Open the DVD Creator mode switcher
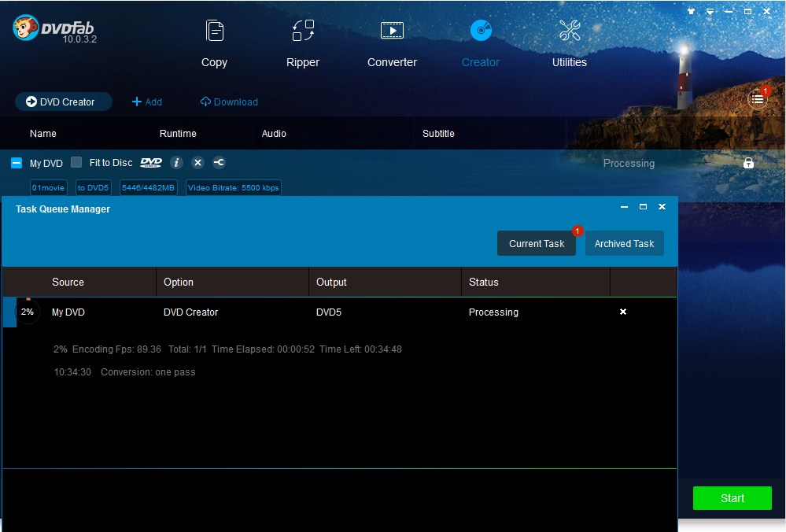This screenshot has width=786, height=532. click(x=64, y=102)
